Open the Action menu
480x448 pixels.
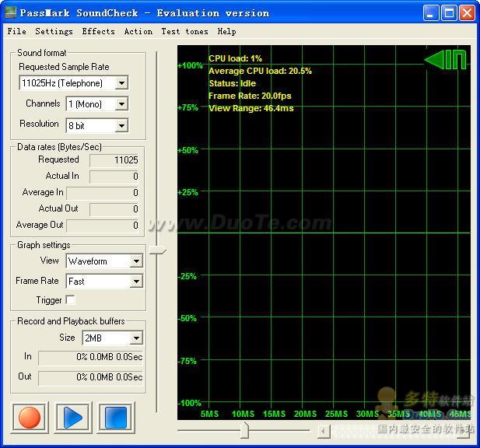tap(138, 31)
